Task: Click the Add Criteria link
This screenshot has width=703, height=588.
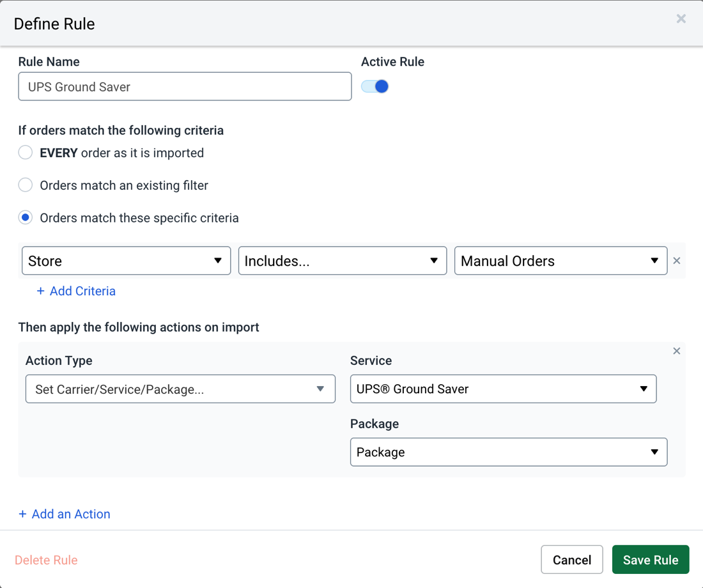Action: click(76, 291)
